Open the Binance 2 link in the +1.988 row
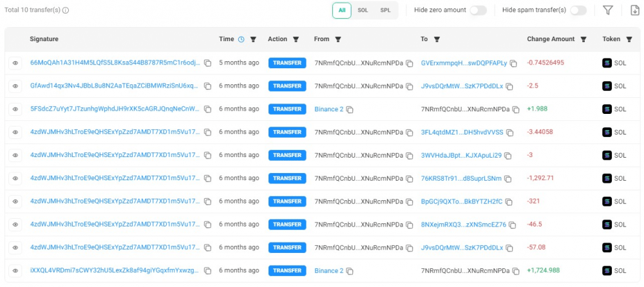The width and height of the screenshot is (644, 287). coord(328,109)
